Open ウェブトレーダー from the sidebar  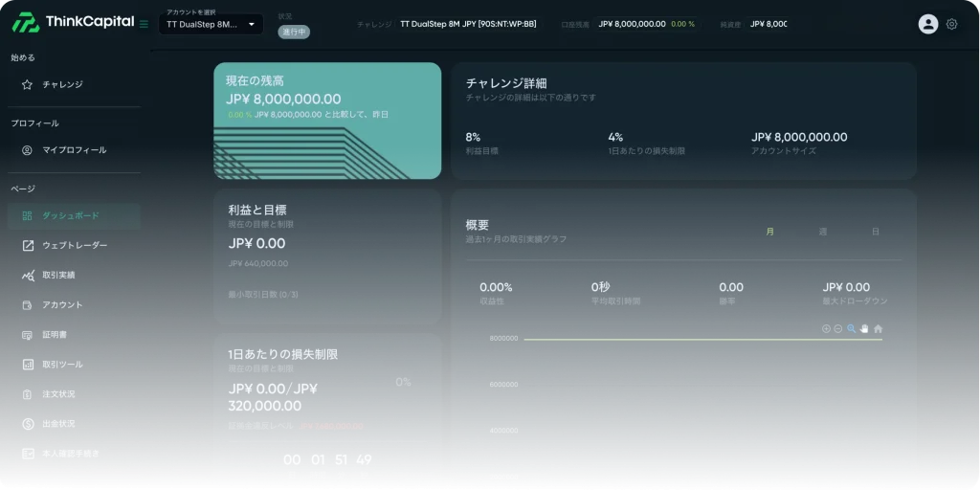coord(74,245)
